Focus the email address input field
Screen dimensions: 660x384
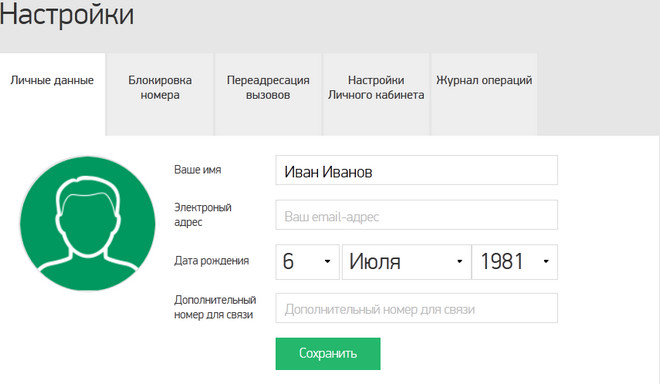click(x=417, y=215)
